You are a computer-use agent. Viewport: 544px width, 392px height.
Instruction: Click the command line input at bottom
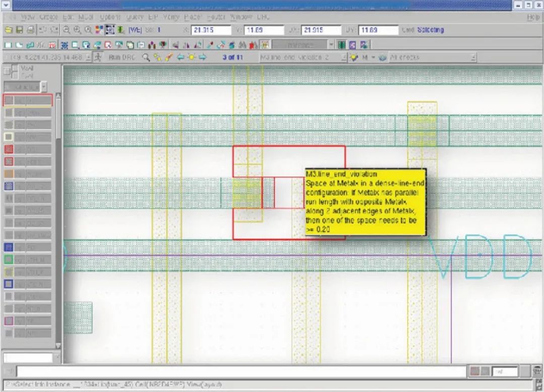[x=241, y=372]
